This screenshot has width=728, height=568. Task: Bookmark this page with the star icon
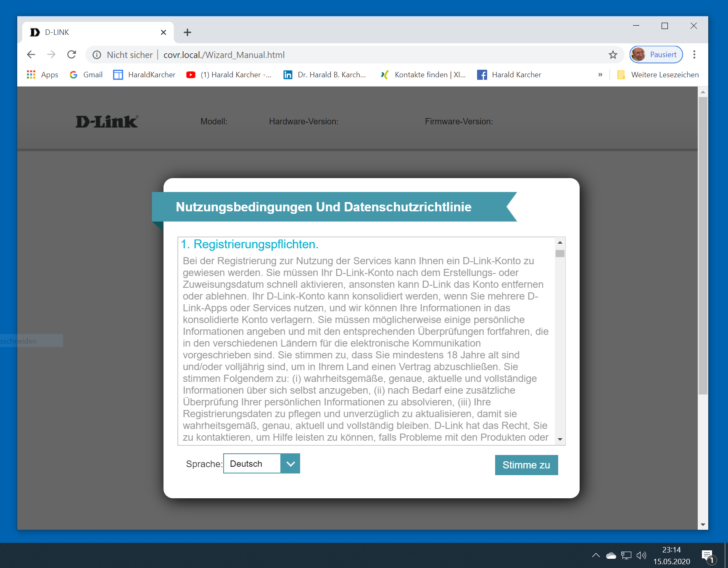coord(613,55)
